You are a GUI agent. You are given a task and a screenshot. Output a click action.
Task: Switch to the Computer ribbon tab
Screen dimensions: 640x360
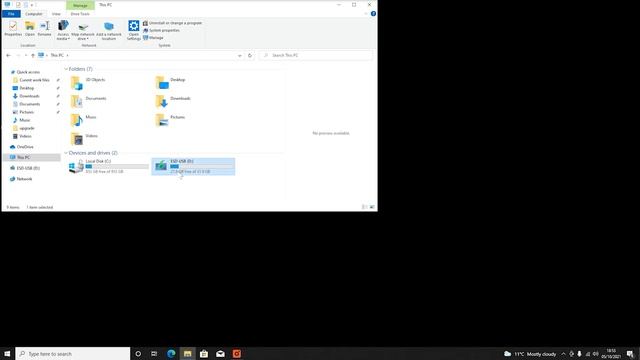pyautogui.click(x=34, y=14)
